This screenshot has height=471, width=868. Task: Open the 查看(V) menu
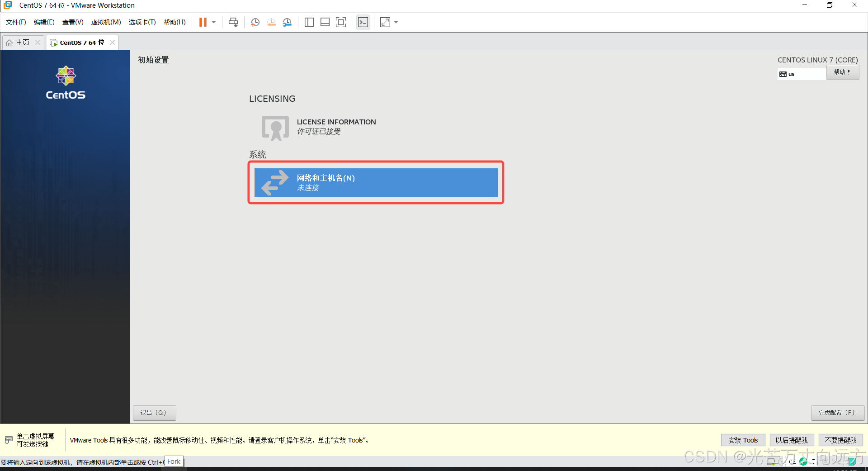(x=73, y=22)
